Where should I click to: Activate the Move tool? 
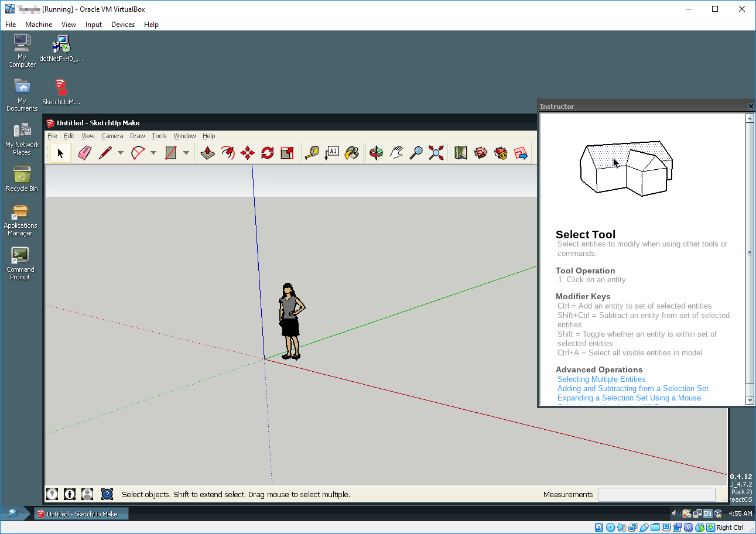[247, 153]
